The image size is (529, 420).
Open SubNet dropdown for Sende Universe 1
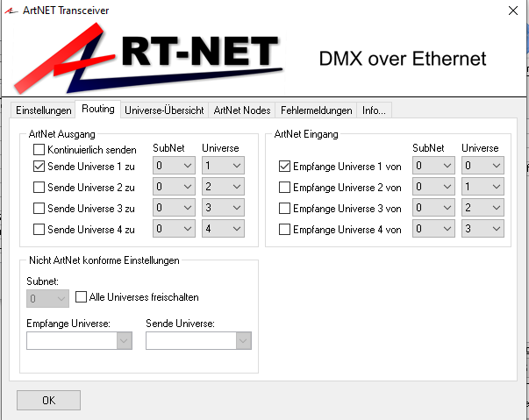[x=174, y=166]
